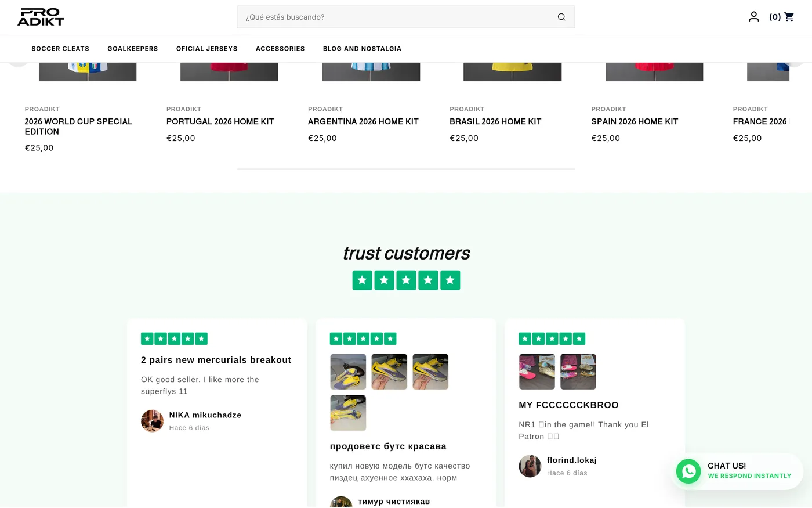812x508 pixels.
Task: Click the 'trust customers' heading
Action: click(406, 253)
